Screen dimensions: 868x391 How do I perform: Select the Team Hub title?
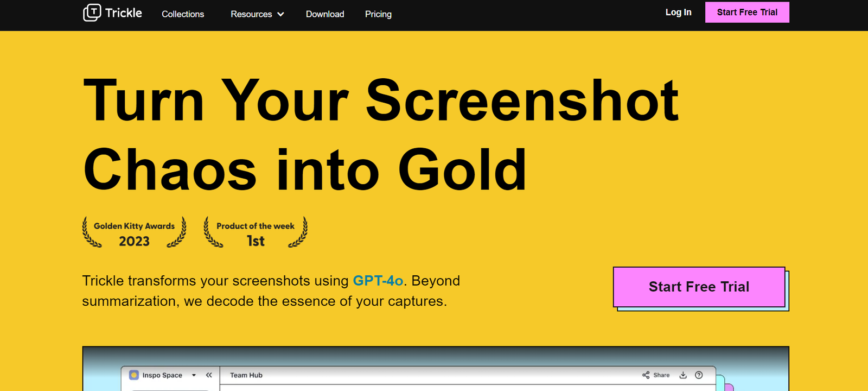[246, 375]
